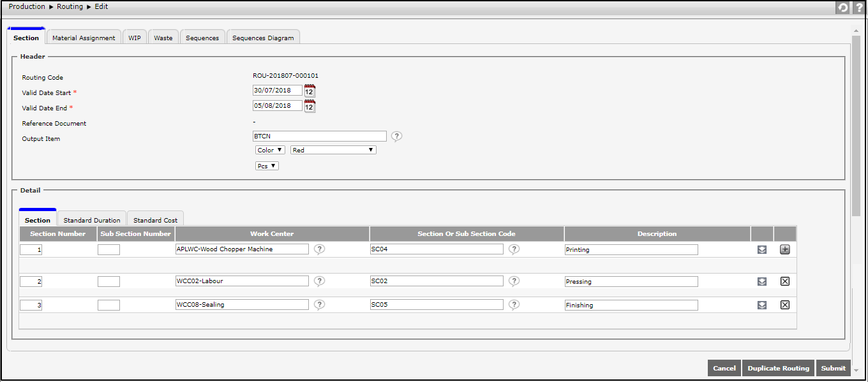The image size is (868, 382).
Task: Open the section code lookup next to SC05
Action: coord(514,305)
